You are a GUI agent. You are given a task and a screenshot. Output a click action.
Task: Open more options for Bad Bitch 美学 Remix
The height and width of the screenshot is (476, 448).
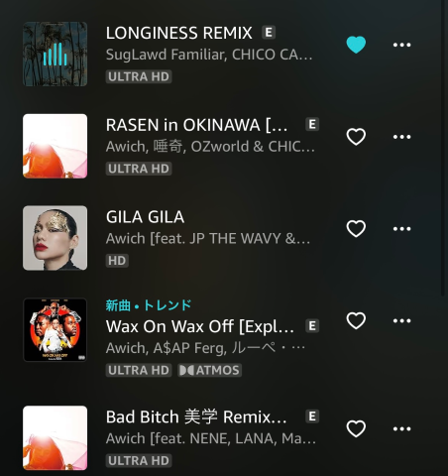401,428
